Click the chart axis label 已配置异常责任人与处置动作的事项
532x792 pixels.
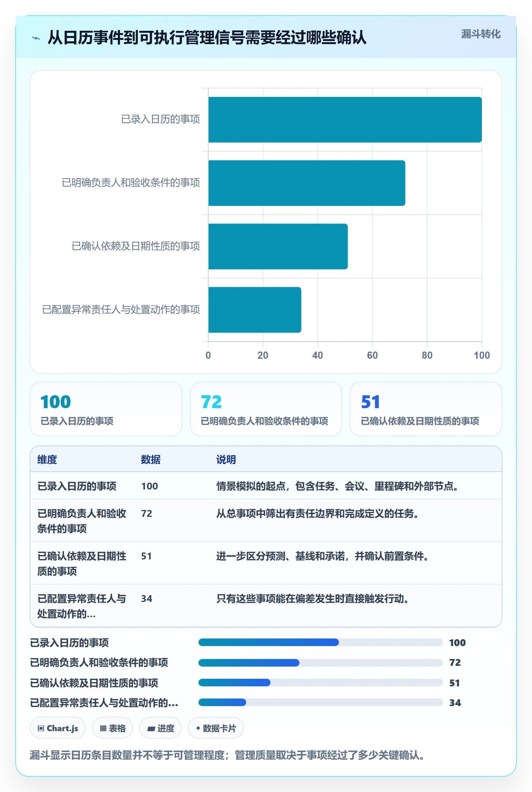pyautogui.click(x=121, y=310)
